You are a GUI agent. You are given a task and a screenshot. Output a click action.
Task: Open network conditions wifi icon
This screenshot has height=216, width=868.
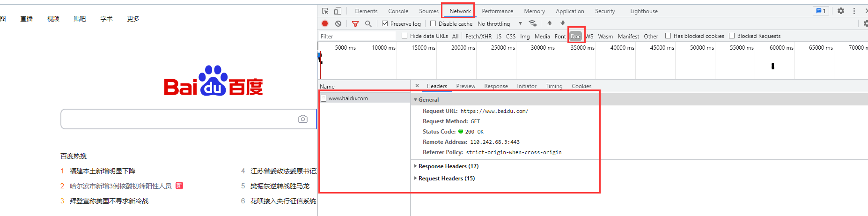pyautogui.click(x=533, y=23)
